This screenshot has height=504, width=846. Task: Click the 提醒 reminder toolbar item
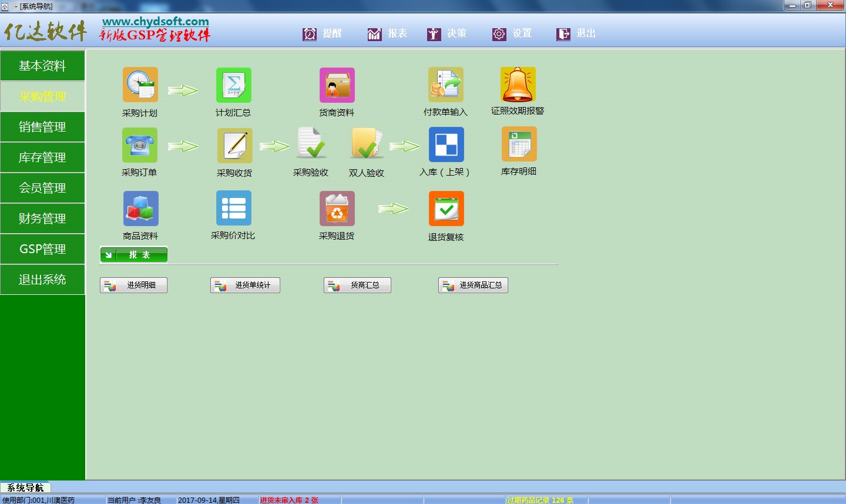[323, 33]
